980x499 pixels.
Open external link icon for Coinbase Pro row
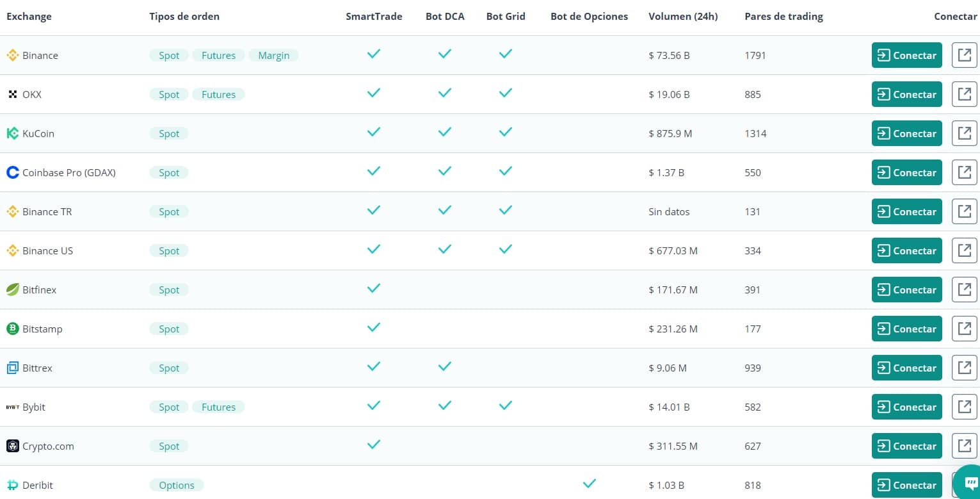coord(964,172)
